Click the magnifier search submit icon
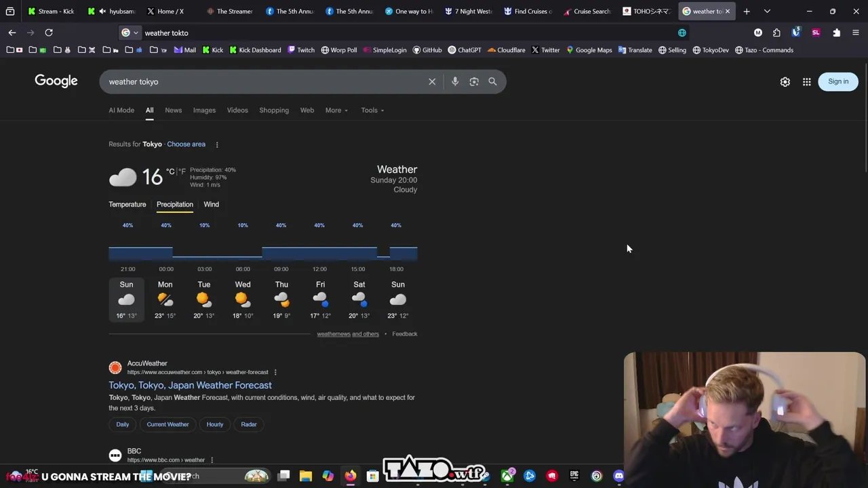Screen dimensions: 868x488 click(x=492, y=81)
